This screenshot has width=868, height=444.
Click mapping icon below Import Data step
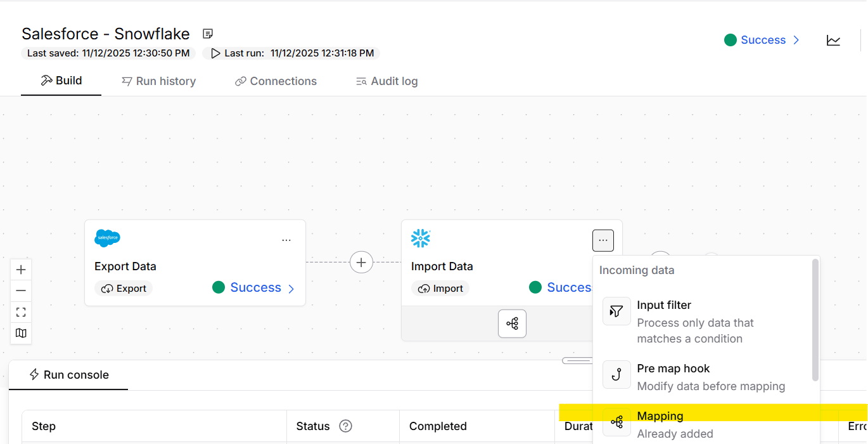click(512, 324)
